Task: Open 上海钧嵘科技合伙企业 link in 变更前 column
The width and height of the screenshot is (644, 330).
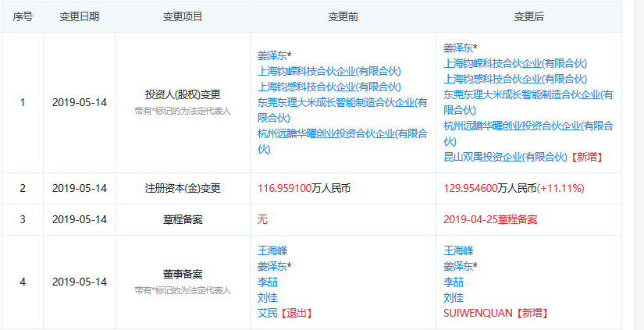Action: 329,72
